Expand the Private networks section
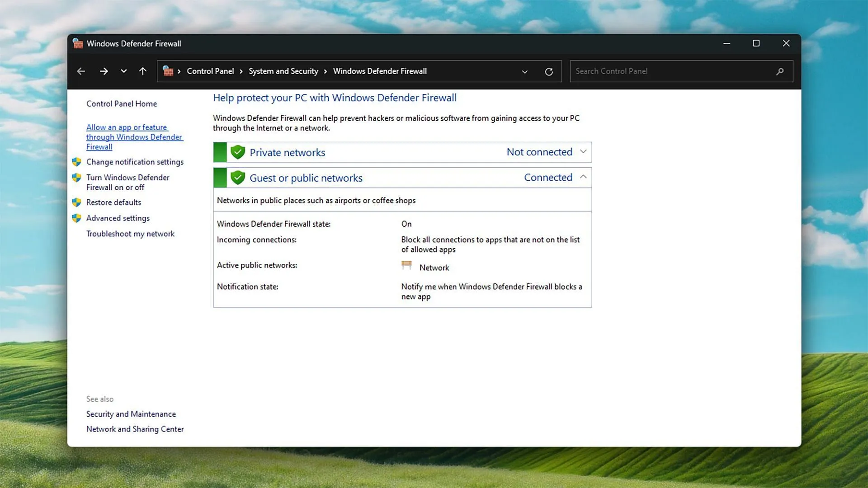The width and height of the screenshot is (868, 488). 583,151
